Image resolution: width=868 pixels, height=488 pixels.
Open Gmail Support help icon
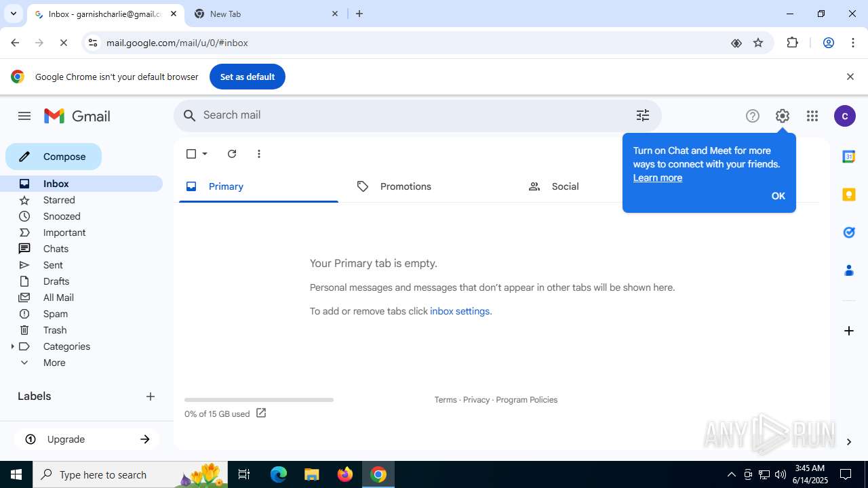753,116
